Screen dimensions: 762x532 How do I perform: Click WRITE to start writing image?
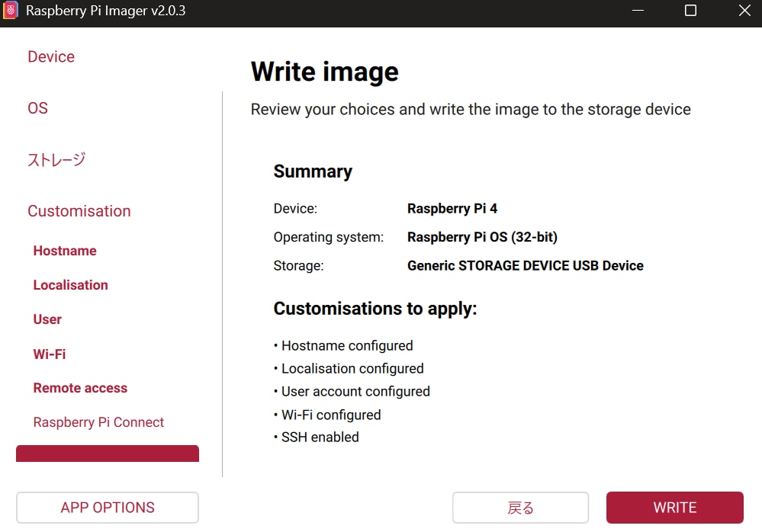click(674, 508)
